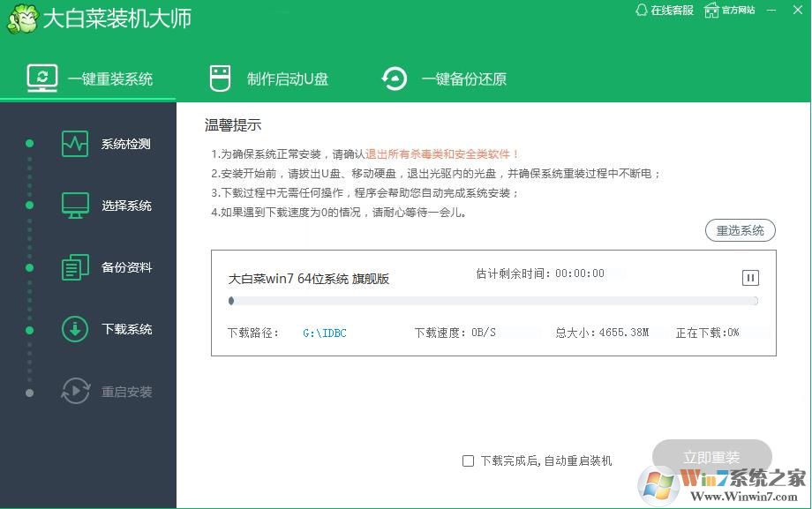Select the 选择系统 step

tap(106, 206)
